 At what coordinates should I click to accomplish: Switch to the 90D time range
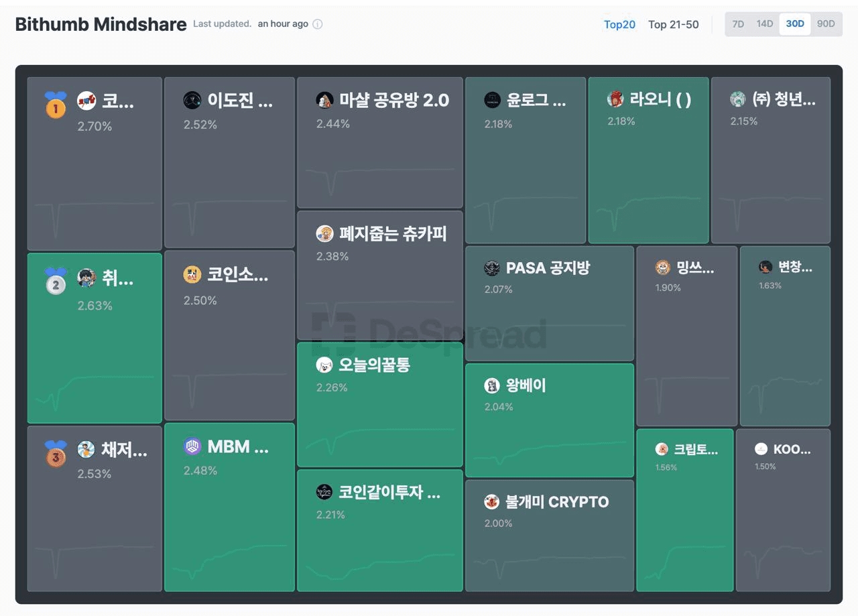pyautogui.click(x=826, y=24)
